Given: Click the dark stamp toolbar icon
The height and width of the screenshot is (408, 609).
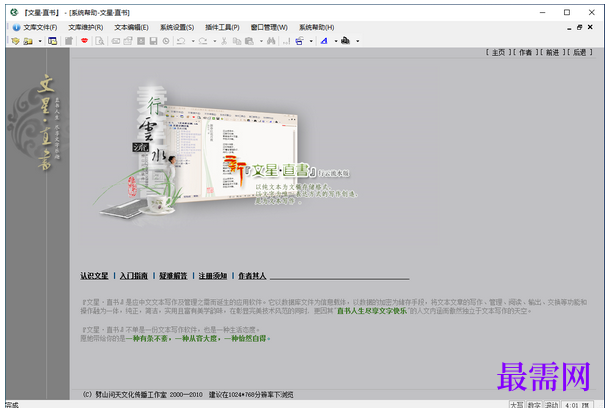Looking at the screenshot, I should tap(345, 40).
